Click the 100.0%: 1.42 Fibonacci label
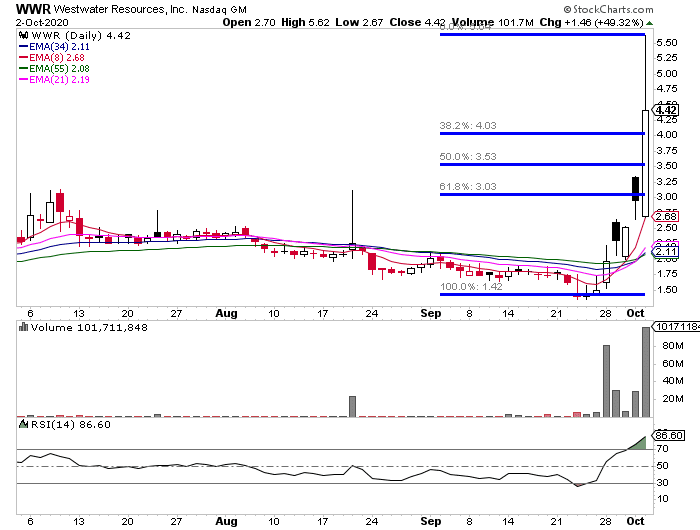700x530 pixels. (471, 287)
